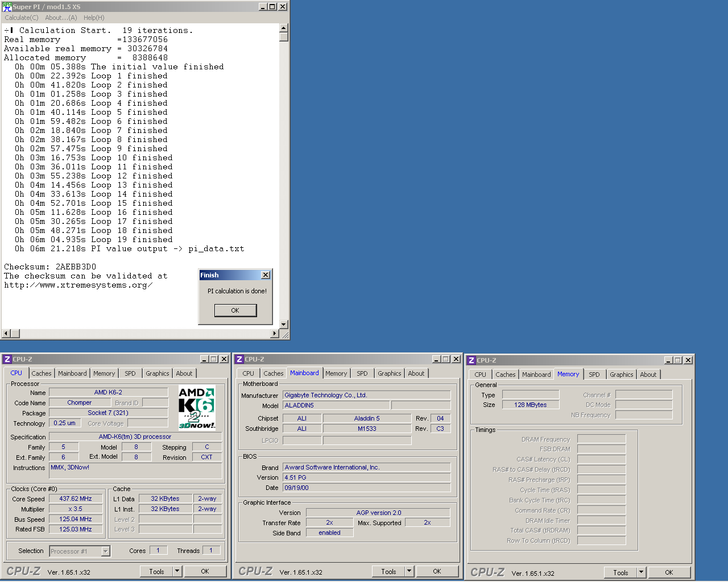The width and height of the screenshot is (728, 582).
Task: Click the Specification field AMD-K6(tm) 3D processor
Action: point(135,436)
